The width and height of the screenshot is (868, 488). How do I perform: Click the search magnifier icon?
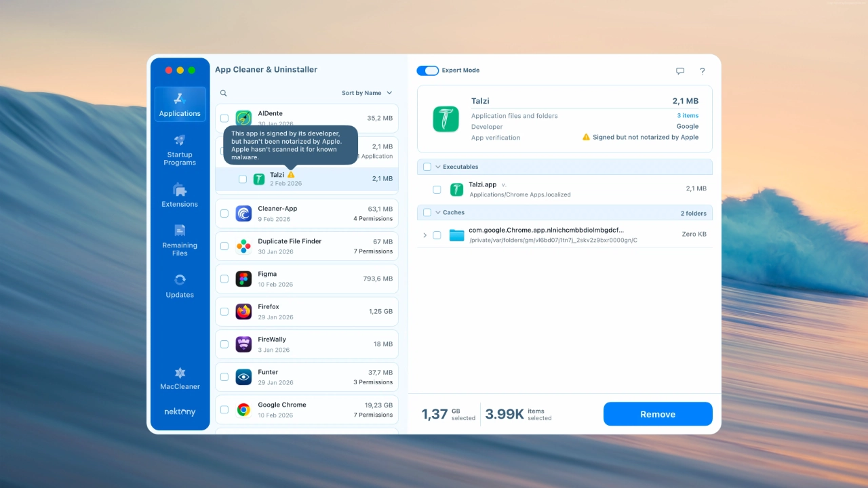pos(223,93)
